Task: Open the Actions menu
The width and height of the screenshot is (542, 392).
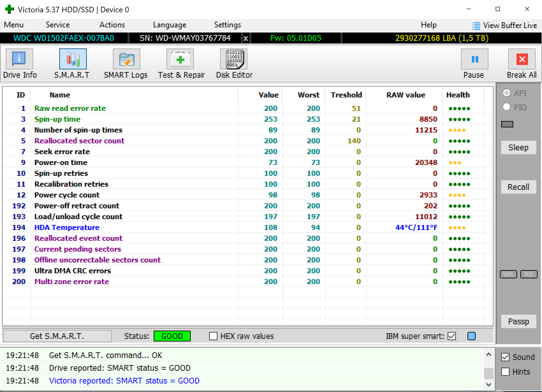Action: coord(112,25)
